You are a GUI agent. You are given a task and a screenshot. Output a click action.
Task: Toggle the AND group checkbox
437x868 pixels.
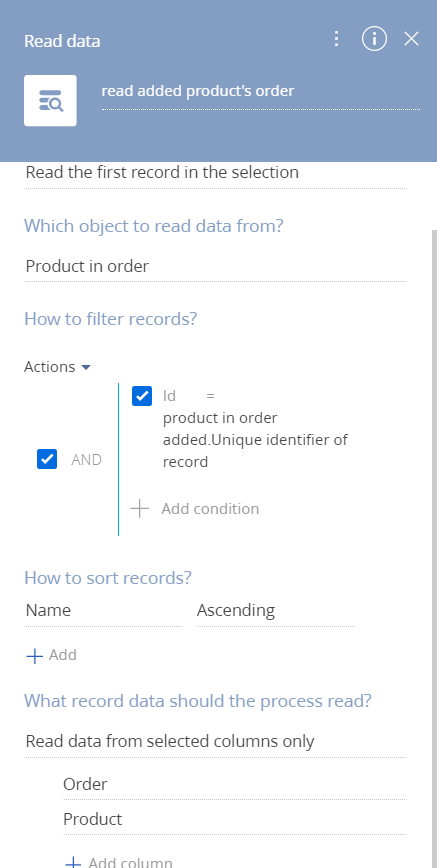pyautogui.click(x=47, y=459)
